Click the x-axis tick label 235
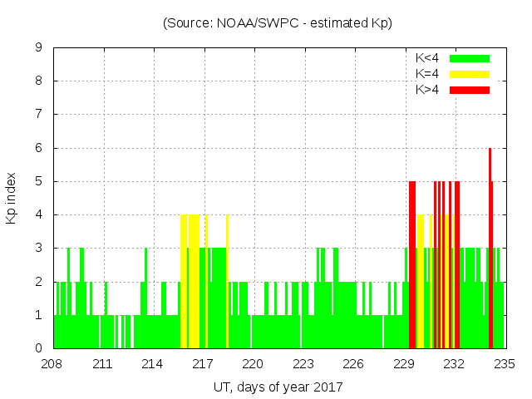The width and height of the screenshot is (532, 399). click(505, 363)
